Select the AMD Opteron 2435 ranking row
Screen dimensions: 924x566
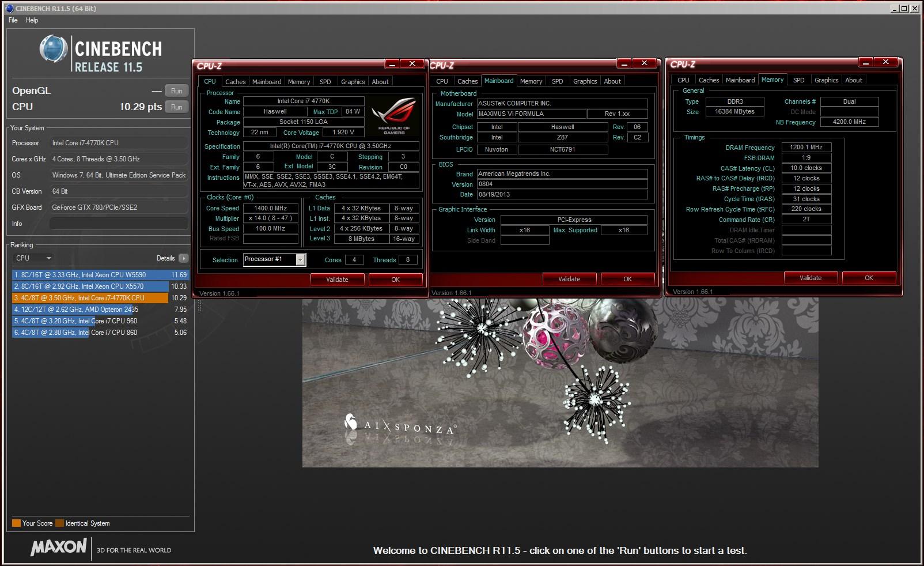[100, 310]
